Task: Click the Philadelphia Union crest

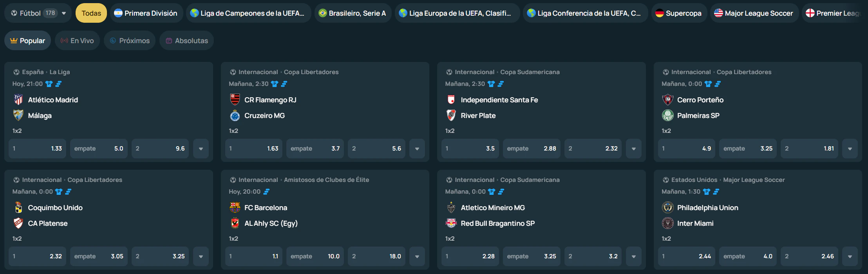Action: pos(668,207)
